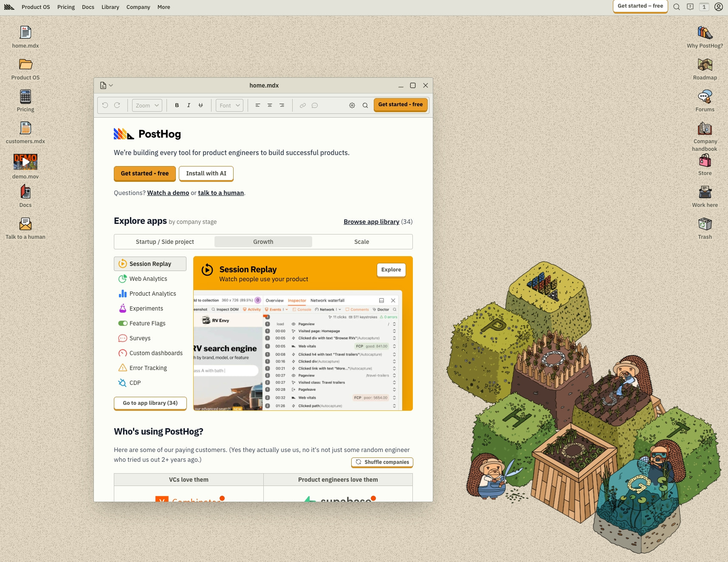The width and height of the screenshot is (728, 562).
Task: Open Work here typewriter icon
Action: [x=705, y=192]
